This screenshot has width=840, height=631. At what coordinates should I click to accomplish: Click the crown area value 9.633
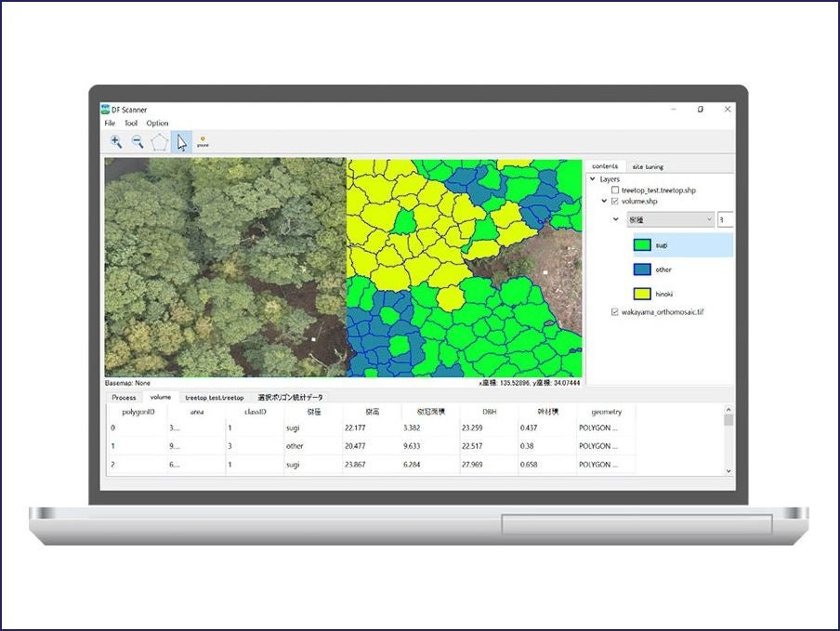tap(412, 446)
